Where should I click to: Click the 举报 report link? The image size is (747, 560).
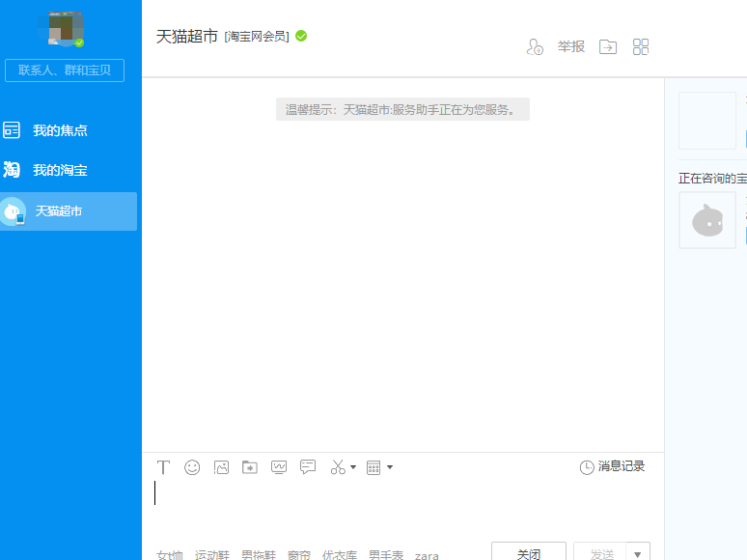(571, 46)
